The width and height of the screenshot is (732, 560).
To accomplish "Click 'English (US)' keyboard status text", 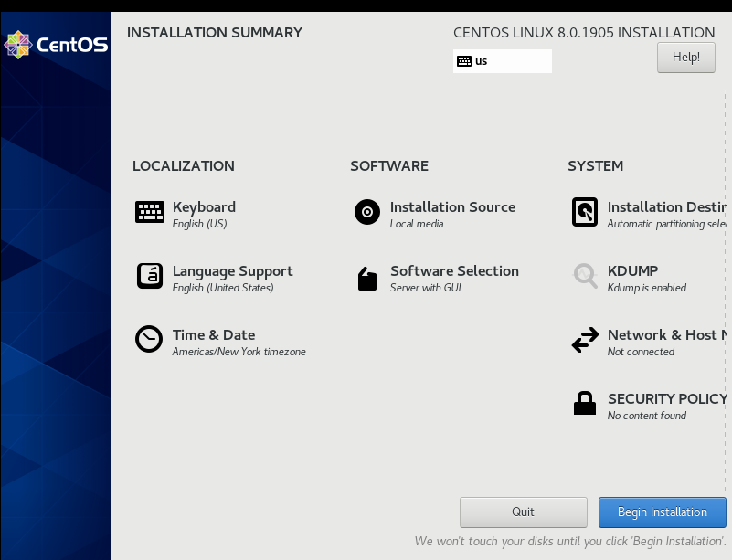I will point(199,224).
